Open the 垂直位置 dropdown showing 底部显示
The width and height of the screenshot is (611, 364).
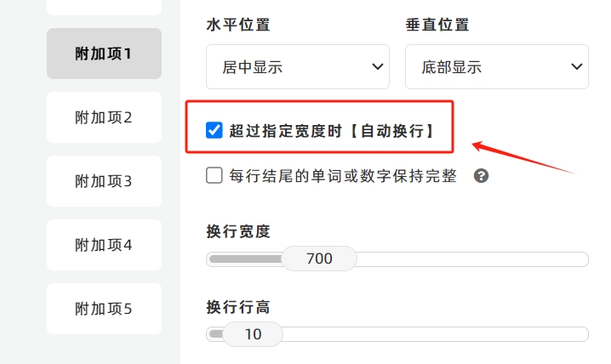(497, 66)
